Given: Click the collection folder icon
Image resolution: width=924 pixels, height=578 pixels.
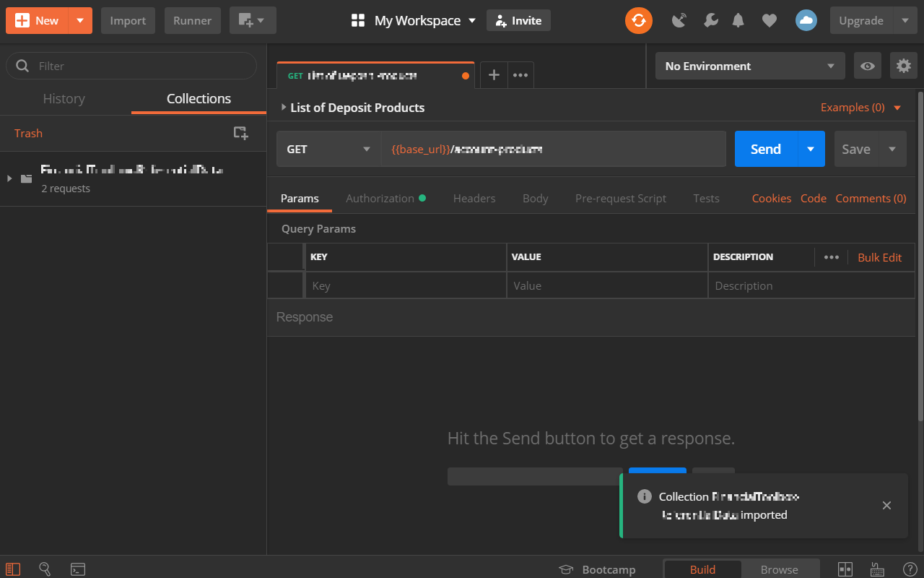Looking at the screenshot, I should 27,178.
